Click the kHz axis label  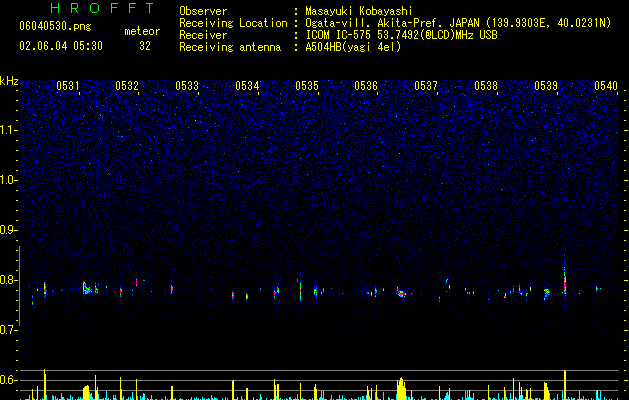coord(9,81)
